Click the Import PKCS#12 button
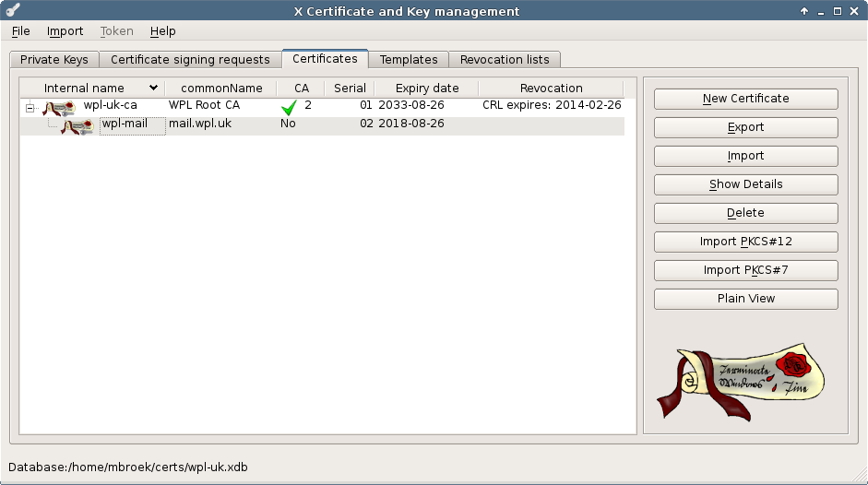Image resolution: width=868 pixels, height=485 pixels. pyautogui.click(x=745, y=242)
